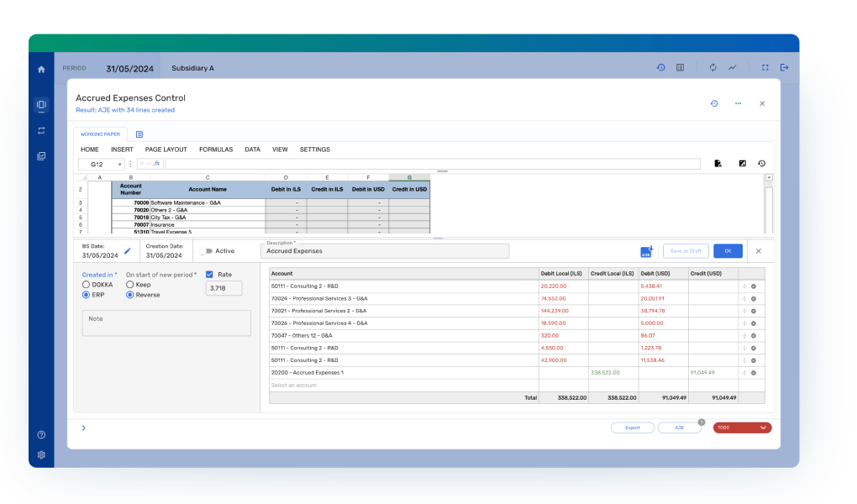
Task: Edit the BS Date with pencil icon
Action: 128,250
